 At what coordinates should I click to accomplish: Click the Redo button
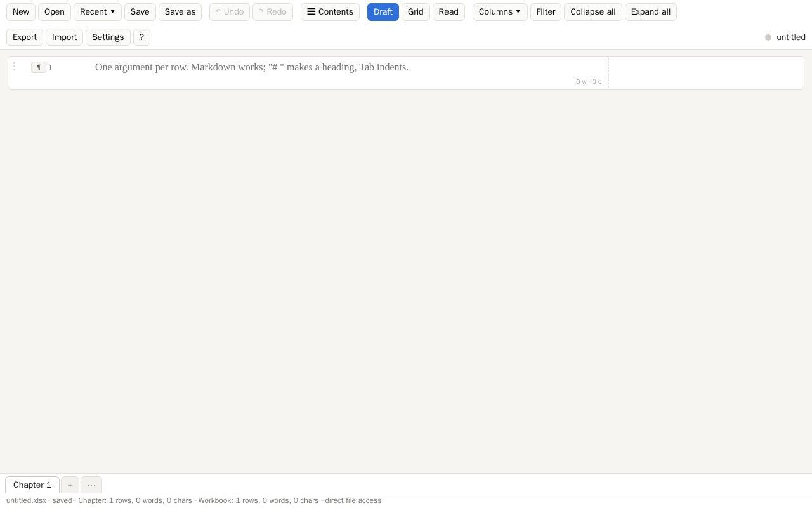[273, 12]
